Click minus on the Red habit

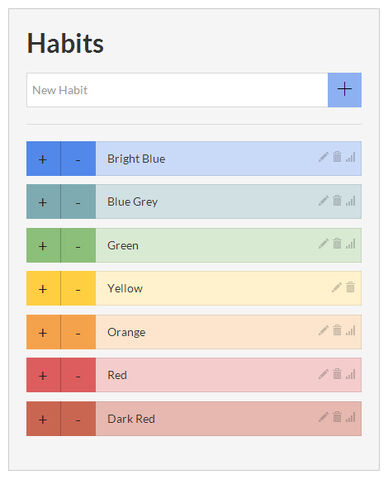tap(78, 375)
